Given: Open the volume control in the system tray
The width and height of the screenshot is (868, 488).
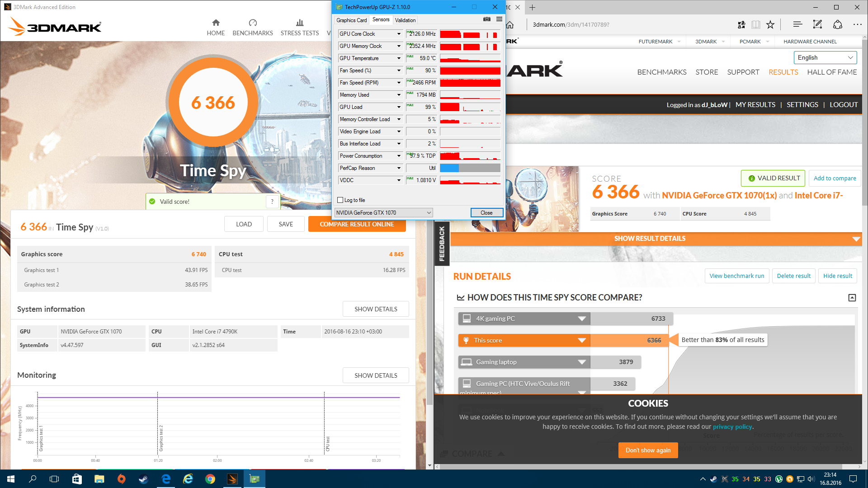Looking at the screenshot, I should coord(811,479).
